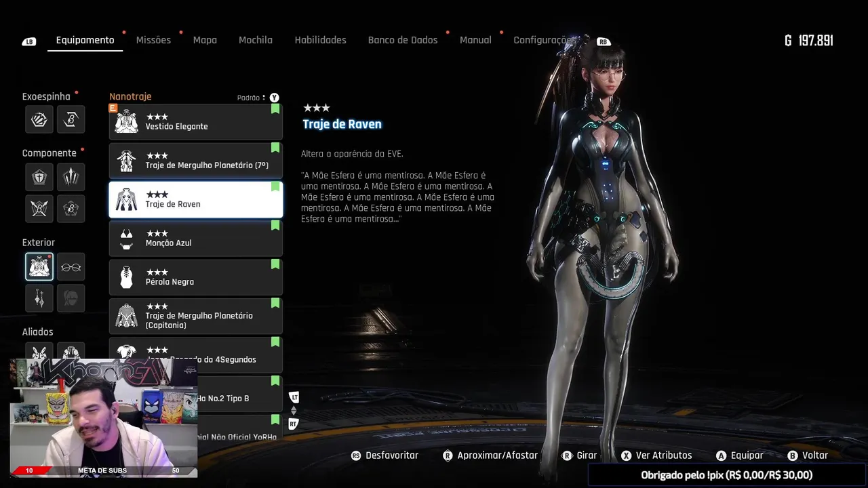The width and height of the screenshot is (868, 488).
Task: Toggle favorite flag on Jeans Rasgado da 4Segundos
Action: (275, 342)
